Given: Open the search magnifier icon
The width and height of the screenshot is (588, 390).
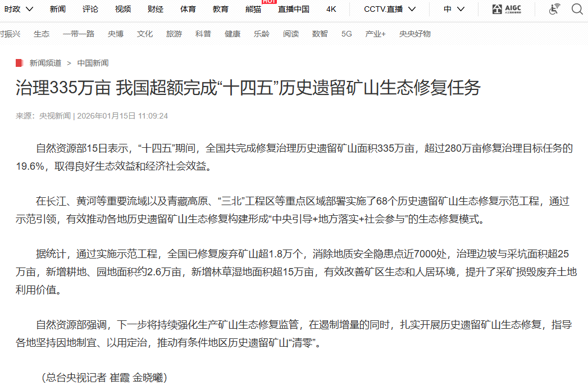Looking at the screenshot, I should (x=577, y=8).
